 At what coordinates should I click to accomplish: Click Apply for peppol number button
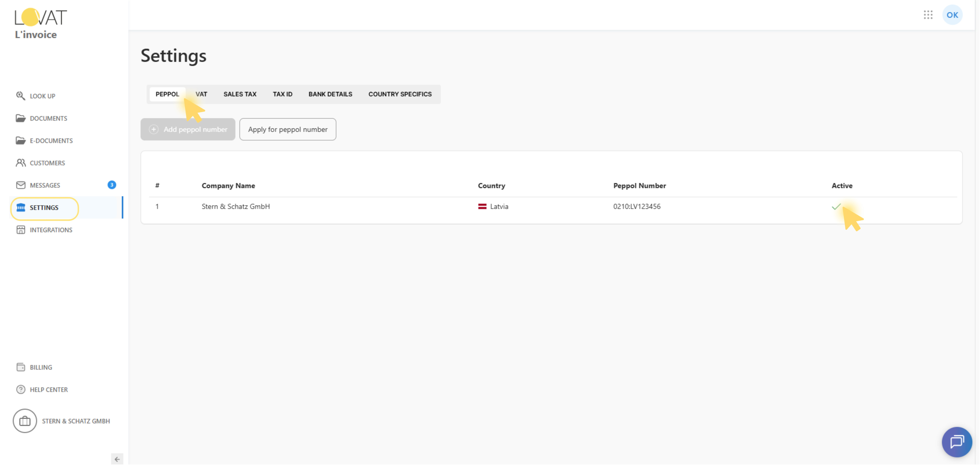pos(288,129)
